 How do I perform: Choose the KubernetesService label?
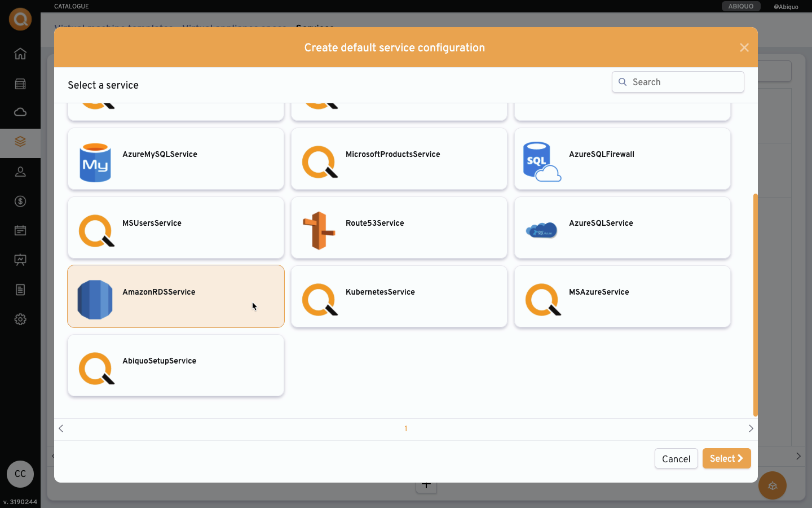point(380,292)
